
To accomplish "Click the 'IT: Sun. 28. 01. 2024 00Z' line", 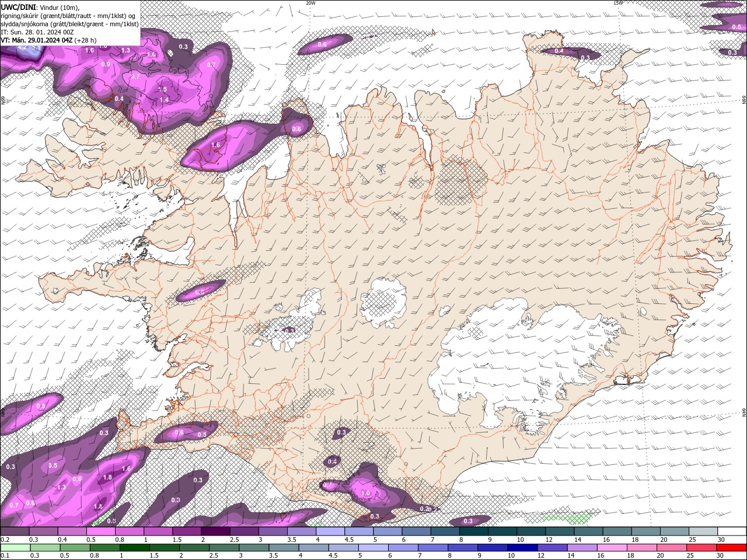I will tap(37, 32).
